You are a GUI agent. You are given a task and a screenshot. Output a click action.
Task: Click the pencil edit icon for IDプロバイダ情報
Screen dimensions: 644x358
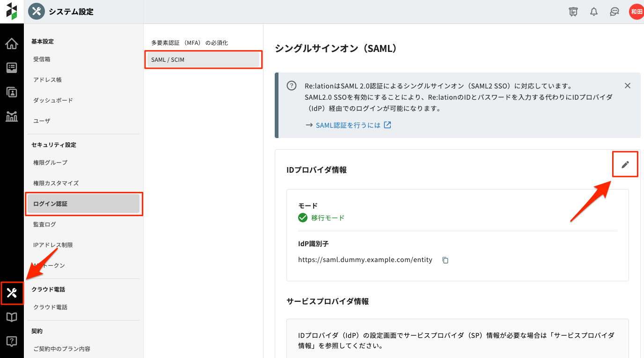coord(625,164)
